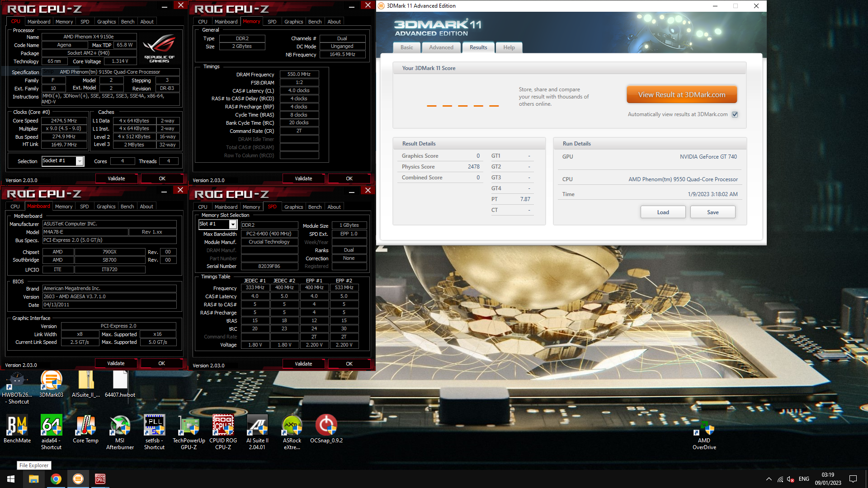Launch TechPowerUp GPU-Z icon
Viewport: 868px width, 488px height.
[189, 432]
